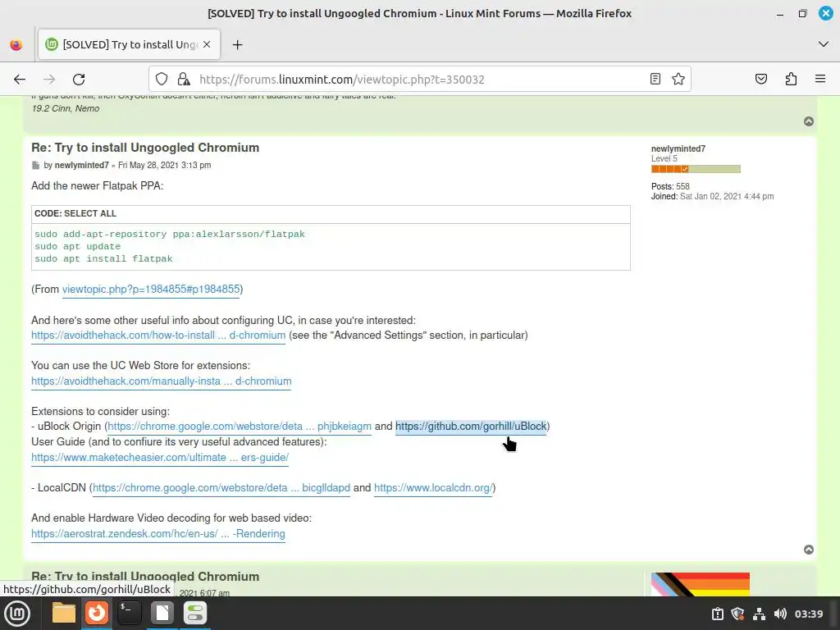Open the volume speaker tray icon
Screen dimensions: 840x630
[x=780, y=614]
